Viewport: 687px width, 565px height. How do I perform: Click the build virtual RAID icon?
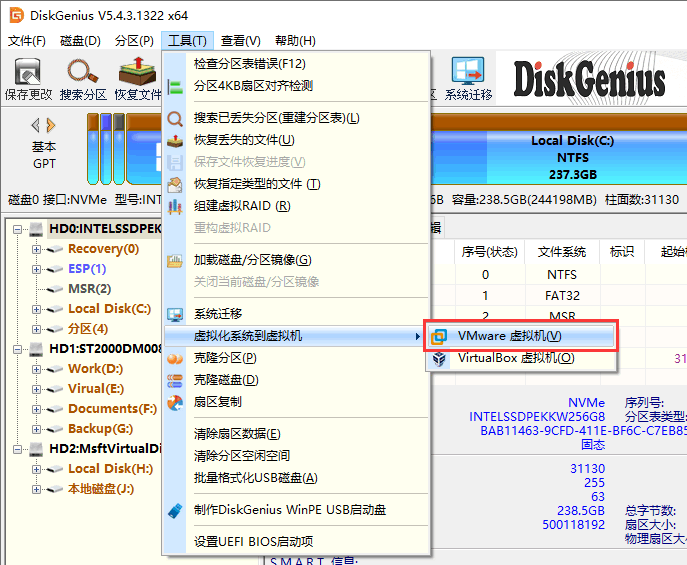175,206
